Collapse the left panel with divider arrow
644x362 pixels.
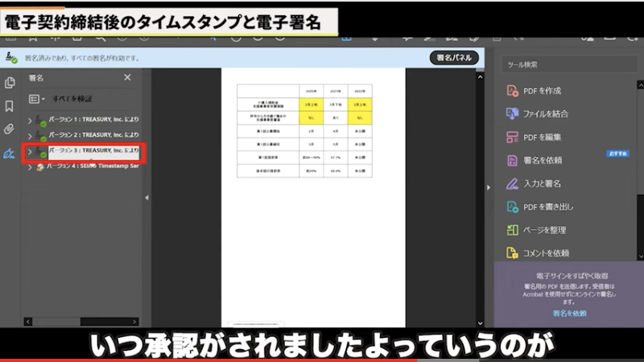(x=147, y=197)
